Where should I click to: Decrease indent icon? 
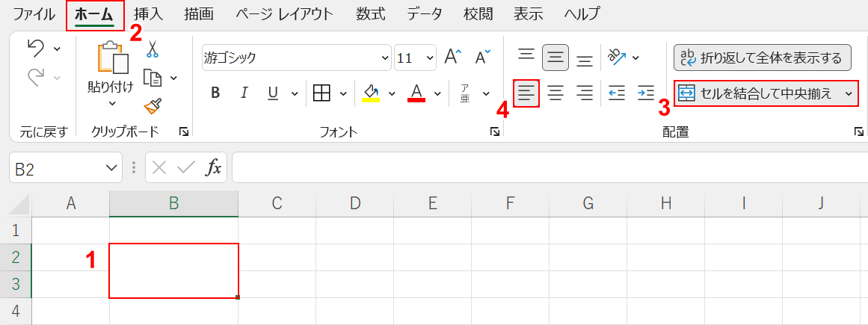click(x=617, y=93)
